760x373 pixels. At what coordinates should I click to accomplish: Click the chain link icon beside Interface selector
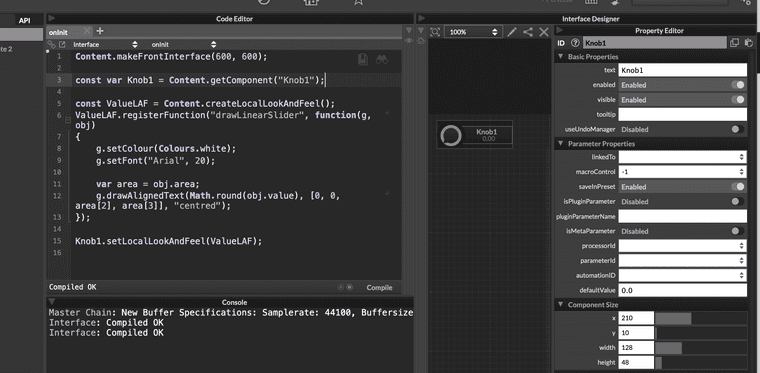[x=51, y=44]
